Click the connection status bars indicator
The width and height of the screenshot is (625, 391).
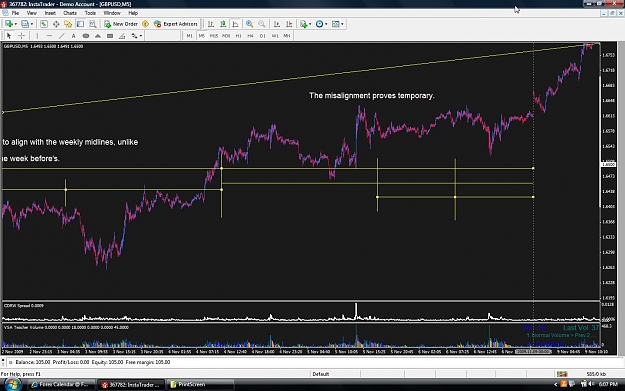[x=562, y=374]
